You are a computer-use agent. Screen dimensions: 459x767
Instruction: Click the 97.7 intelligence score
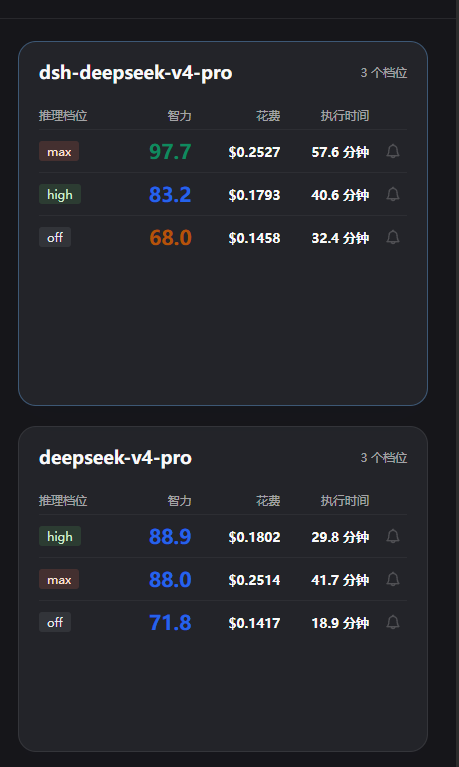click(x=170, y=152)
